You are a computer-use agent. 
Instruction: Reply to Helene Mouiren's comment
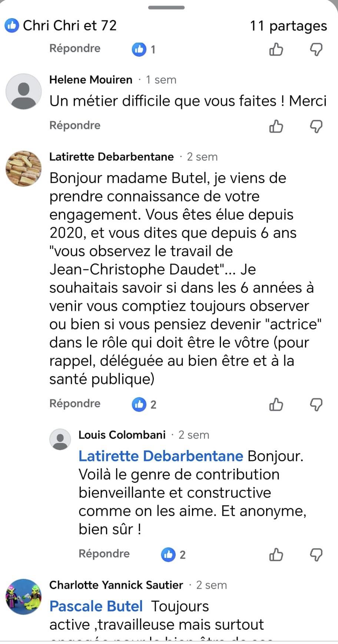pyautogui.click(x=75, y=125)
